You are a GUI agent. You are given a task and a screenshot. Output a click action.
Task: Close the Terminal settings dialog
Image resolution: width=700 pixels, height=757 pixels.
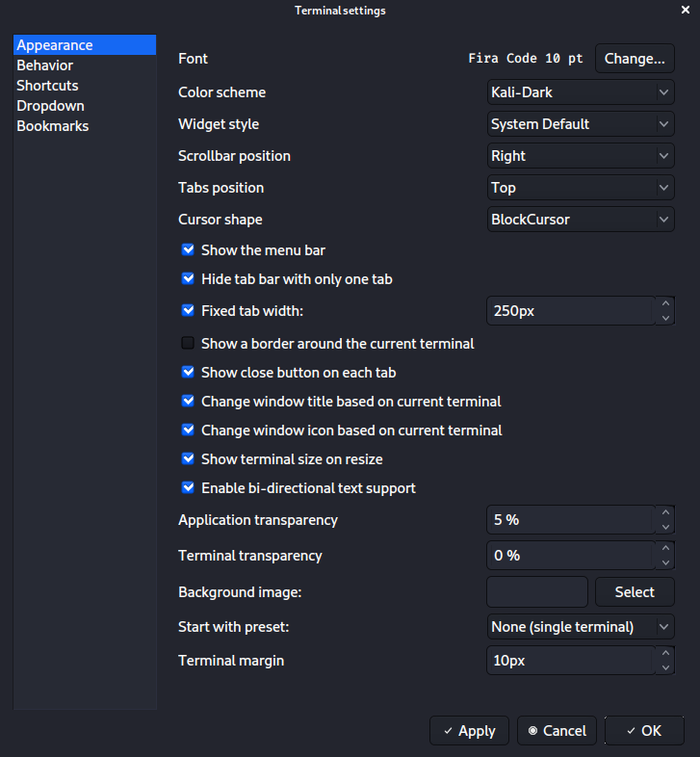pyautogui.click(x=685, y=10)
